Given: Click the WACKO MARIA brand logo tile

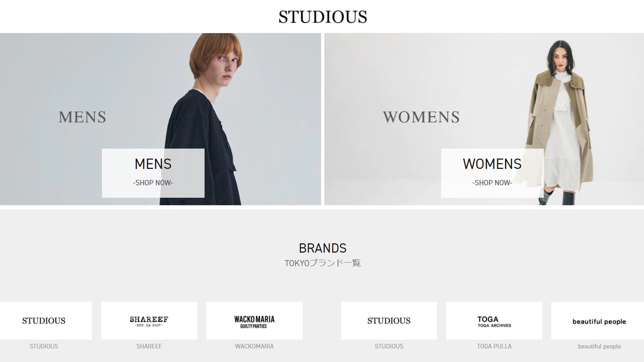Looking at the screenshot, I should tap(254, 321).
